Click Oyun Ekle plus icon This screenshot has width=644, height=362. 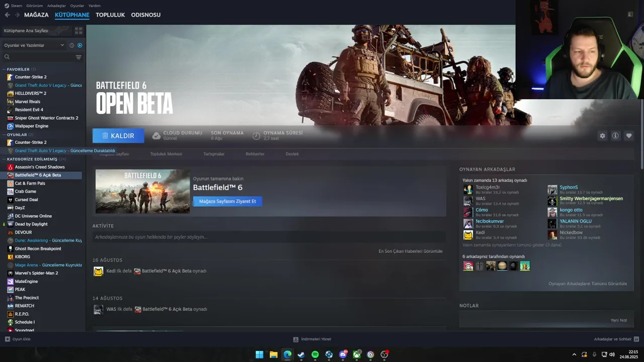[8, 339]
